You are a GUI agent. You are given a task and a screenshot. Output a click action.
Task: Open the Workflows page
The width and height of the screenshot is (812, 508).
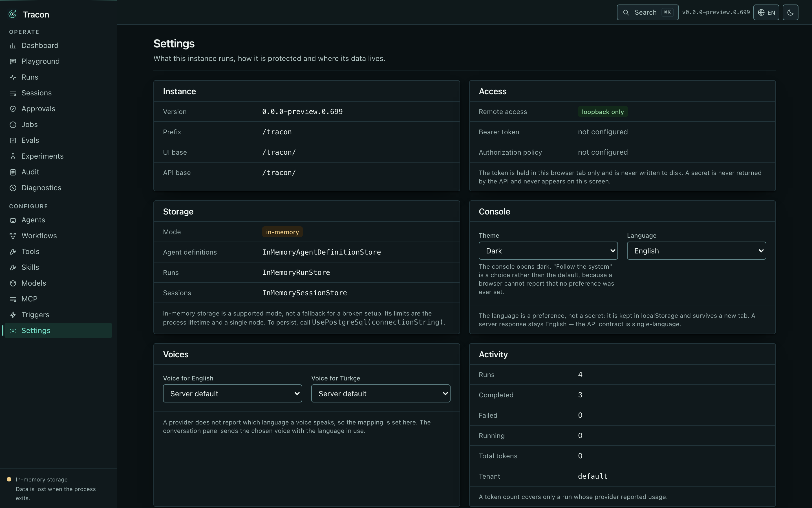click(58, 236)
